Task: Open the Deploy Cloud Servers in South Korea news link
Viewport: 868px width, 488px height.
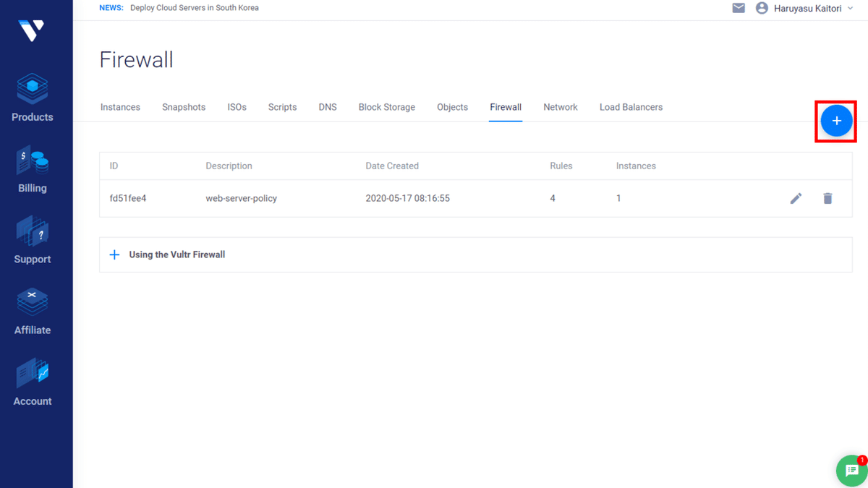Action: click(195, 8)
